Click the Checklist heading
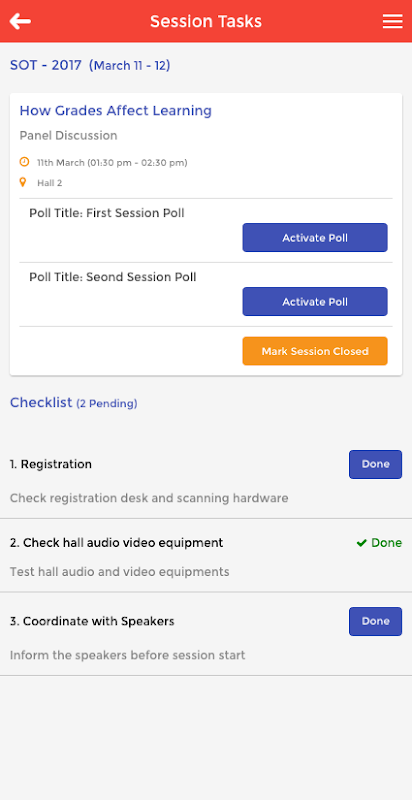 [41, 403]
